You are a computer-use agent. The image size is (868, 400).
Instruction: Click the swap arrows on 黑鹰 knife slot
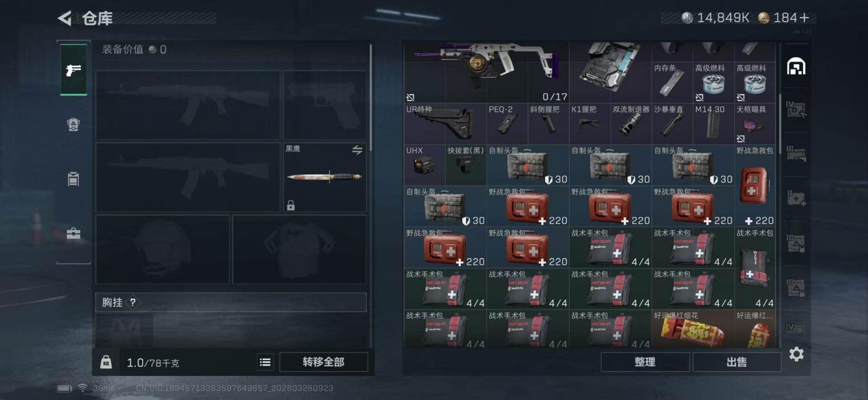(x=357, y=150)
